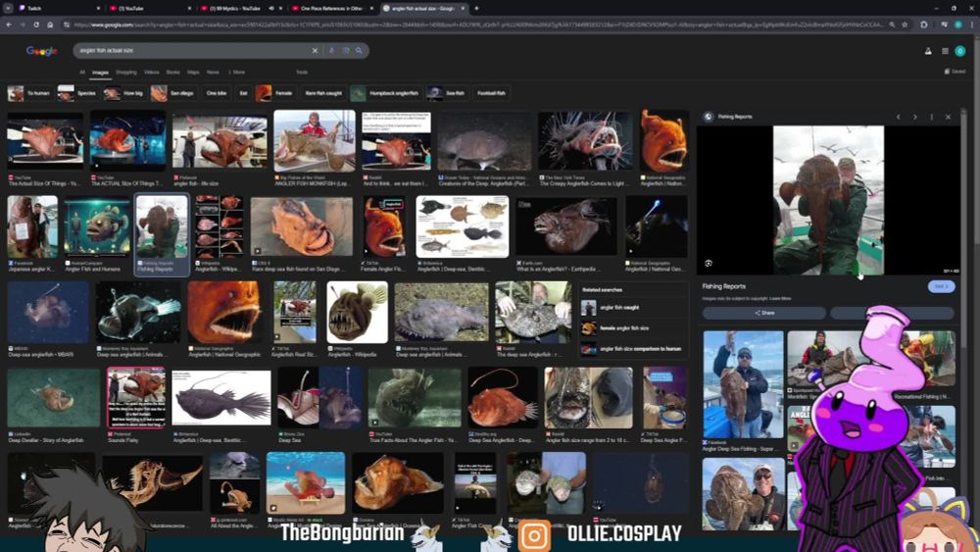The height and width of the screenshot is (552, 980).
Task: Show the next image in preview panel
Action: coord(915,117)
